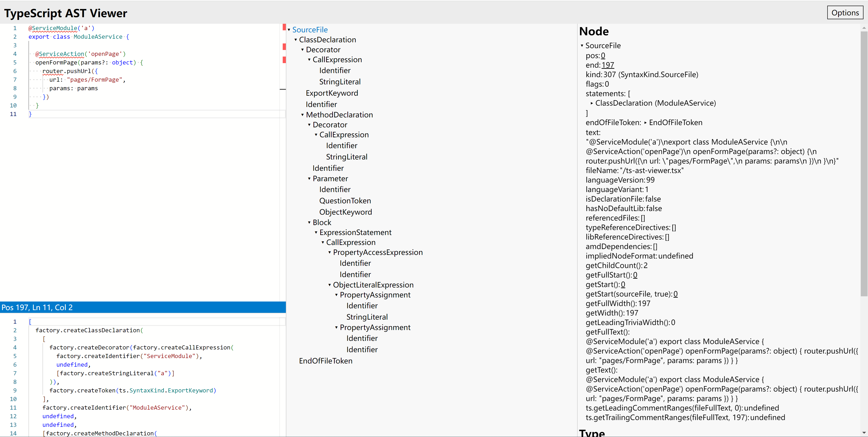
Task: Select the ObjectKeyword tree node
Action: click(345, 212)
